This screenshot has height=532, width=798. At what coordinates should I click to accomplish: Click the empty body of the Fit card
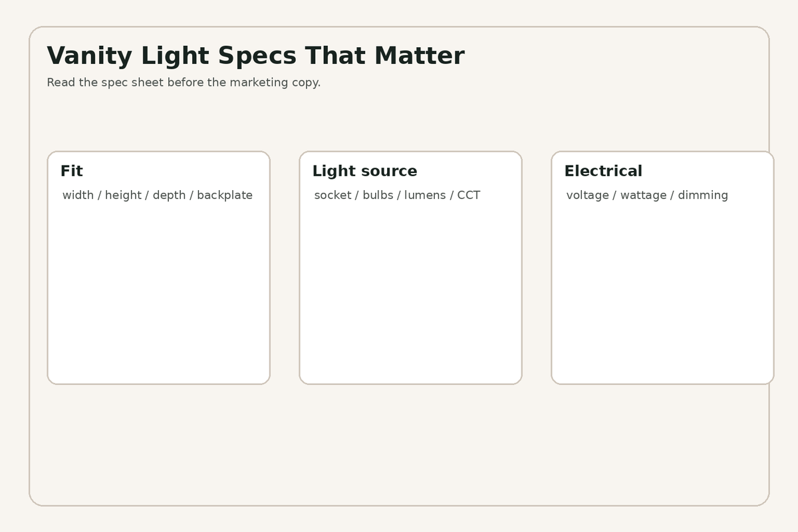coord(158,293)
